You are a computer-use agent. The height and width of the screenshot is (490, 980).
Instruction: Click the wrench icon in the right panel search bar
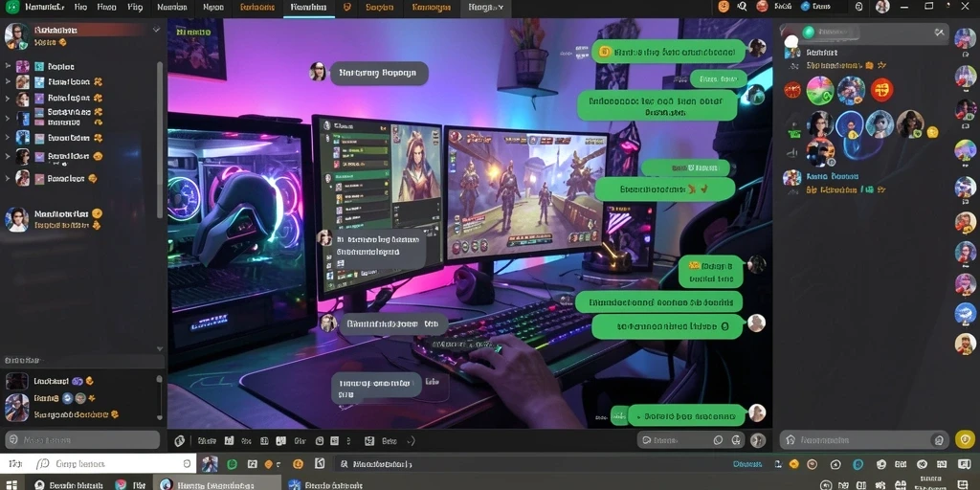click(939, 32)
